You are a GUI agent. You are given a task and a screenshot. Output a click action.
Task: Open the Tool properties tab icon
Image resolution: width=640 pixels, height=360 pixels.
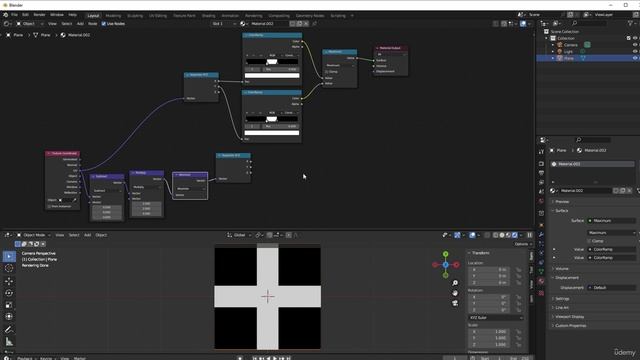[x=541, y=152]
